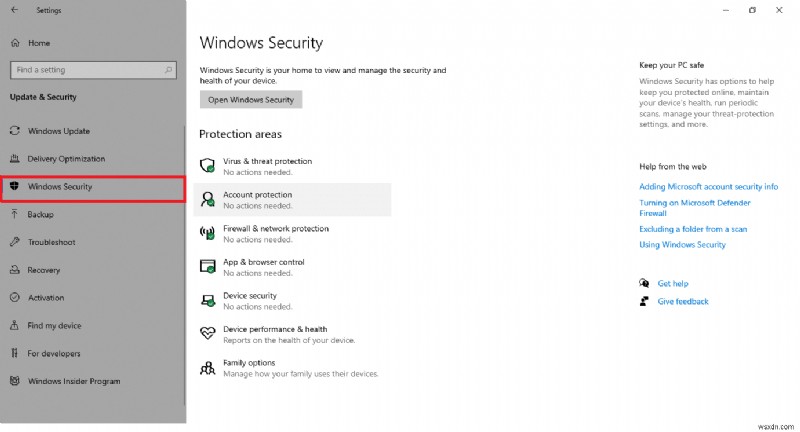Click the Virus & threat protection shield icon
Screen dimensions: 800x432
tap(208, 166)
